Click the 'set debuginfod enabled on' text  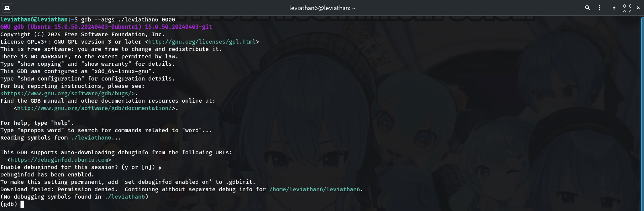pyautogui.click(x=167, y=182)
